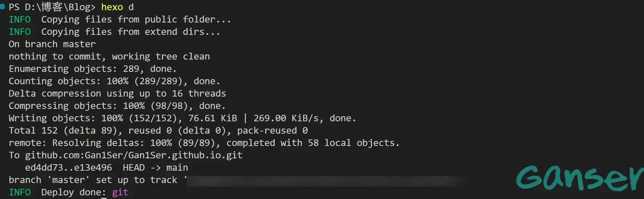Click the ed4dd73..e13e496 commit range

[69, 168]
